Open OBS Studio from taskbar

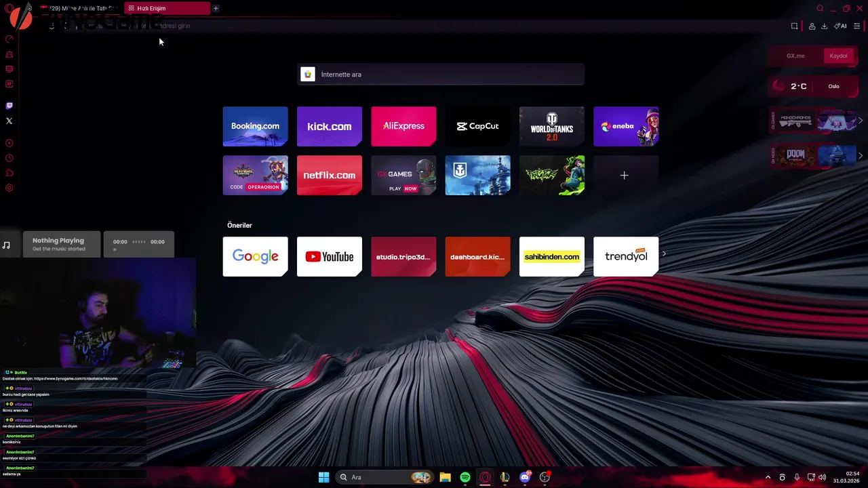point(545,477)
